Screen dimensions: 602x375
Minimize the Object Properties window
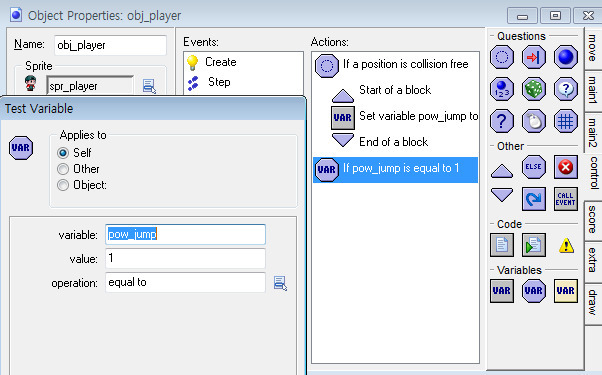[x=522, y=16]
